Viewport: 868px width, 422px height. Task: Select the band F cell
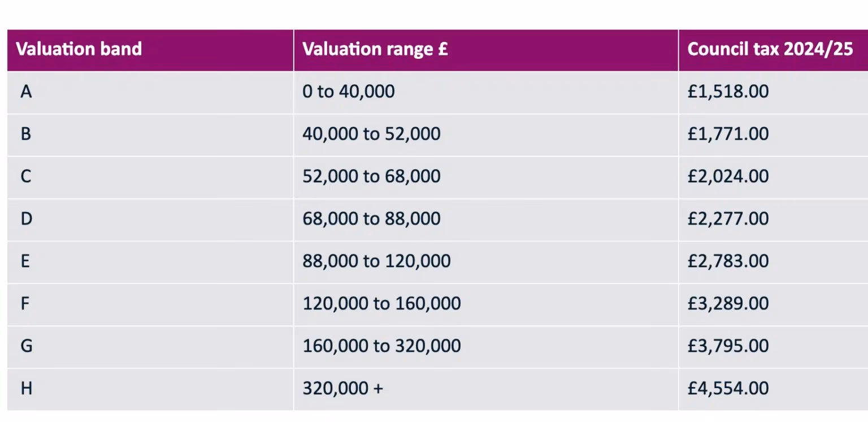pyautogui.click(x=26, y=304)
